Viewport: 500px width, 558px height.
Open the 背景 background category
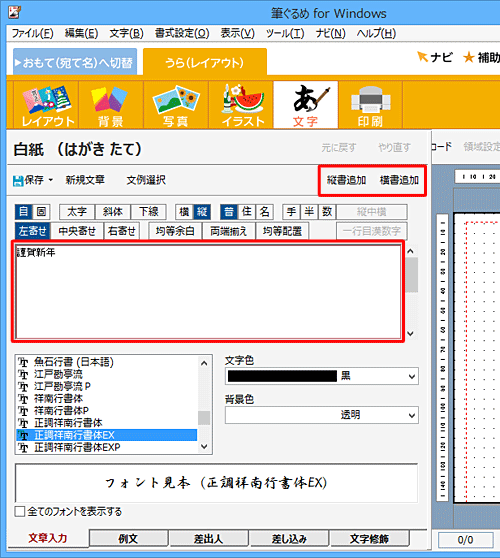[x=111, y=105]
